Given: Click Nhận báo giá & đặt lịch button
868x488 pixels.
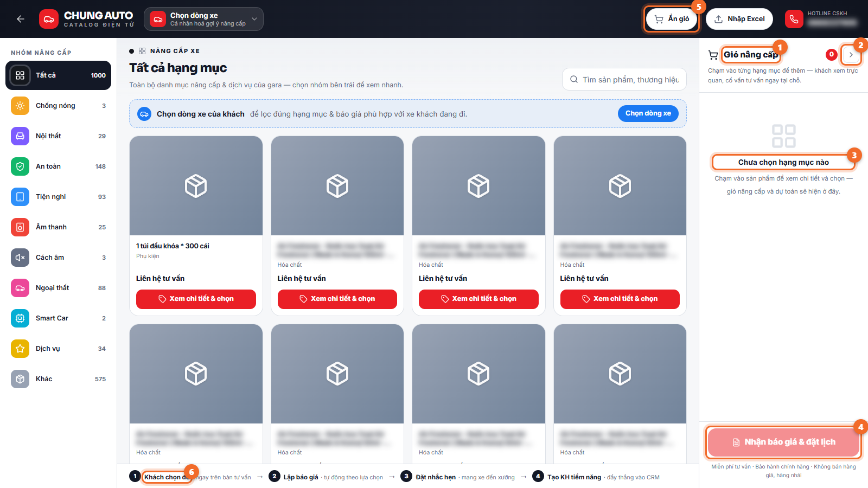Looking at the screenshot, I should coord(784,442).
